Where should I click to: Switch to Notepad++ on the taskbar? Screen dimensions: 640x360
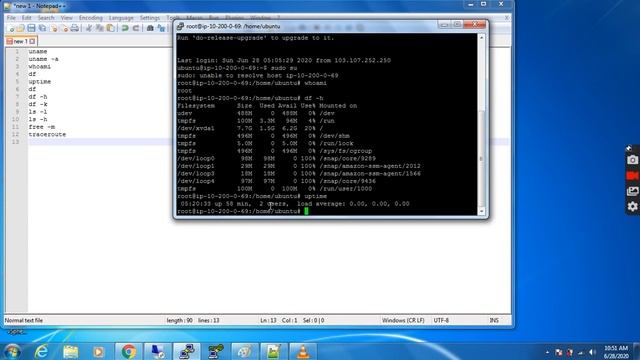pos(273,351)
